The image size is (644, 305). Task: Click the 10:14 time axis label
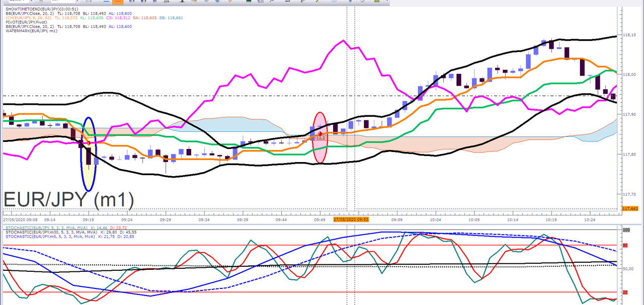tap(512, 219)
